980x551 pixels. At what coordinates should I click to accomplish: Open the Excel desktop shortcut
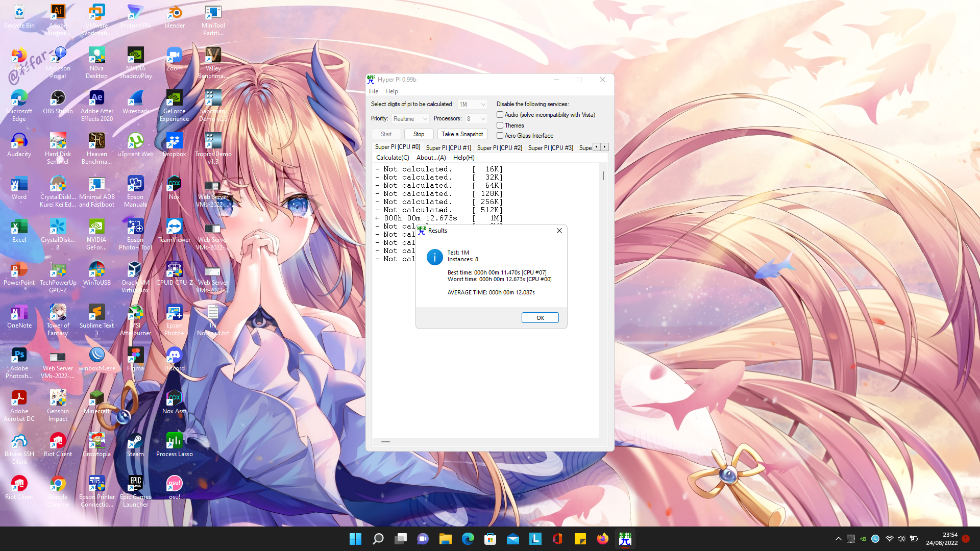(19, 231)
